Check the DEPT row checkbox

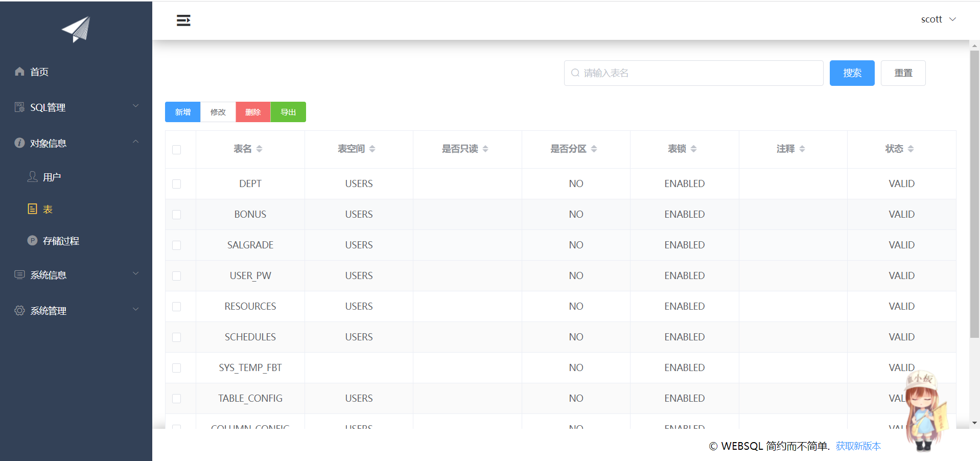tap(177, 184)
